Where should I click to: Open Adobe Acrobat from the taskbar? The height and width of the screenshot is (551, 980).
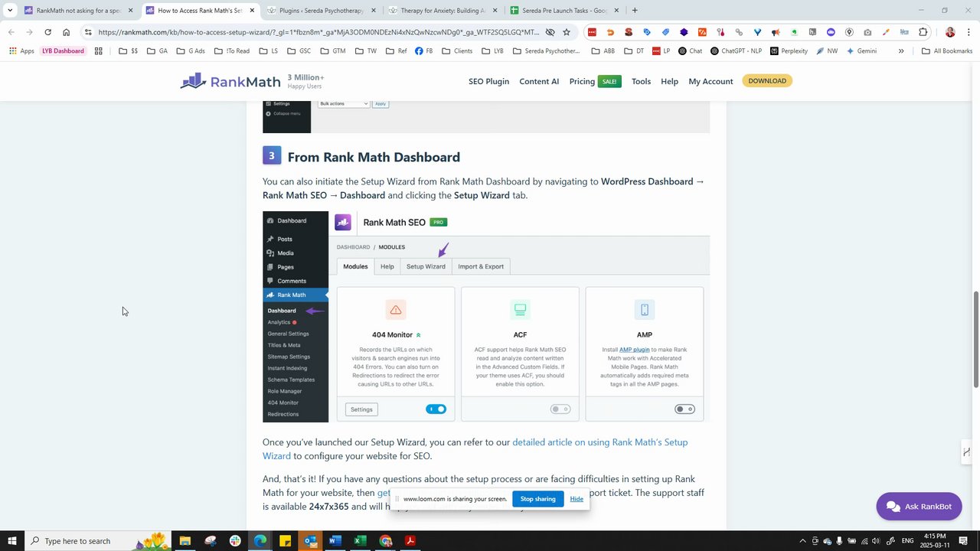[x=410, y=541]
